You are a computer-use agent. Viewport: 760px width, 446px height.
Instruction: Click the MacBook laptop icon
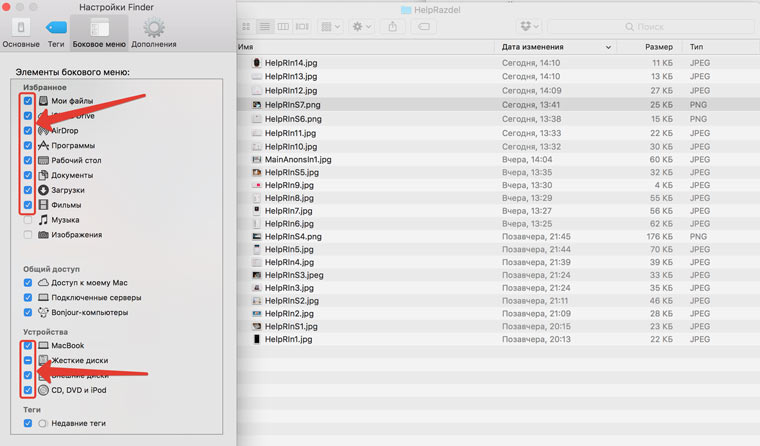pos(43,346)
